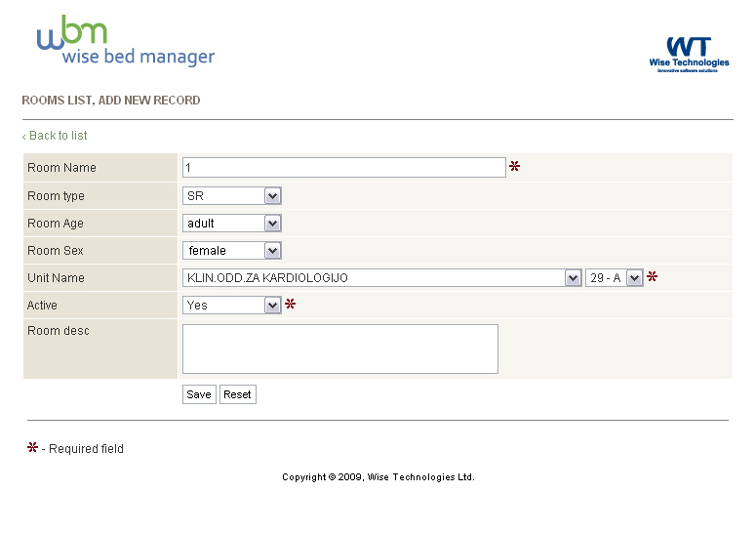This screenshot has height=533, width=756.
Task: Click into the Room Name input field
Action: point(343,167)
